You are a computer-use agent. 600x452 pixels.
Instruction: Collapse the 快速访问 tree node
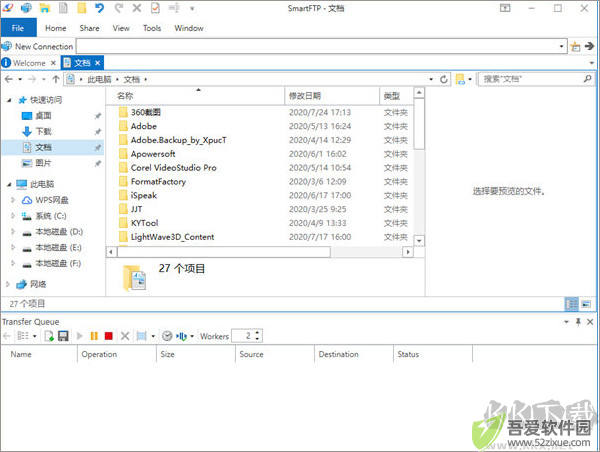click(9, 100)
